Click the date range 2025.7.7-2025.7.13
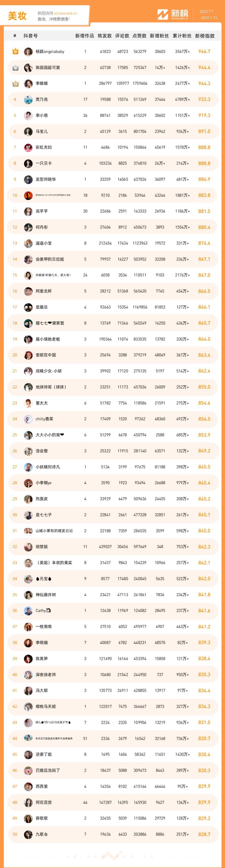Screen dimensions: 225x868 point(208,15)
